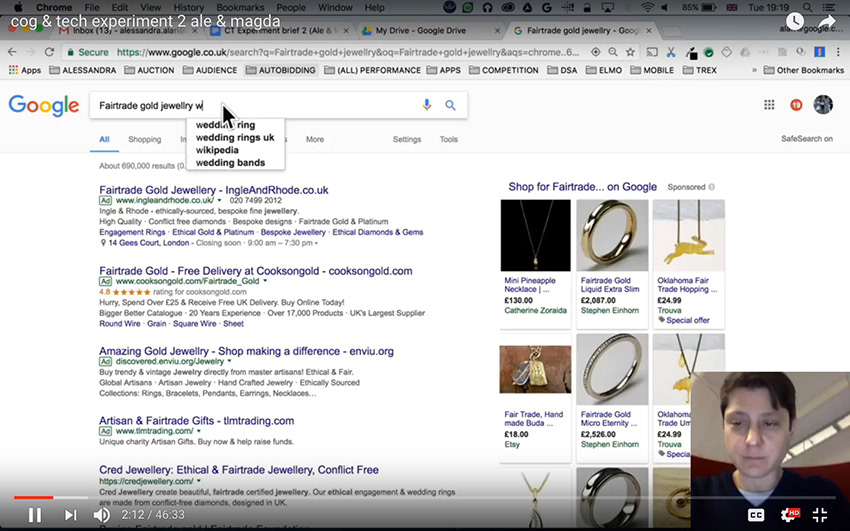Skip to the next video

point(70,515)
